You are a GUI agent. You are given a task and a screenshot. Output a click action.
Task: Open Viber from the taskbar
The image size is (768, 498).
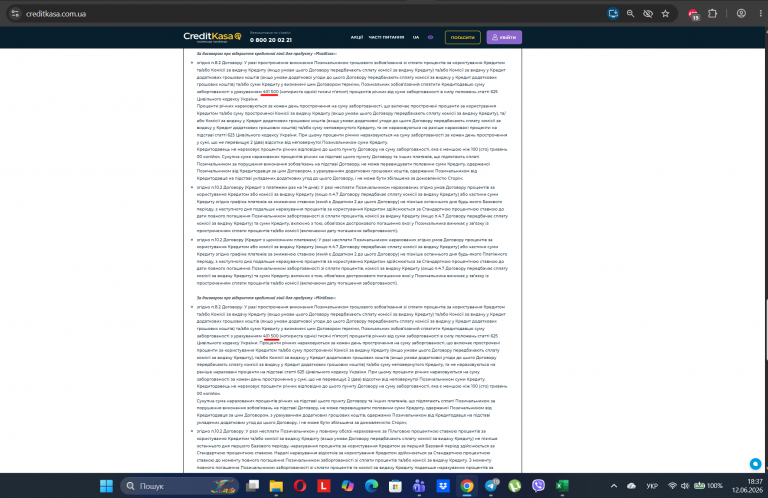coord(538,486)
